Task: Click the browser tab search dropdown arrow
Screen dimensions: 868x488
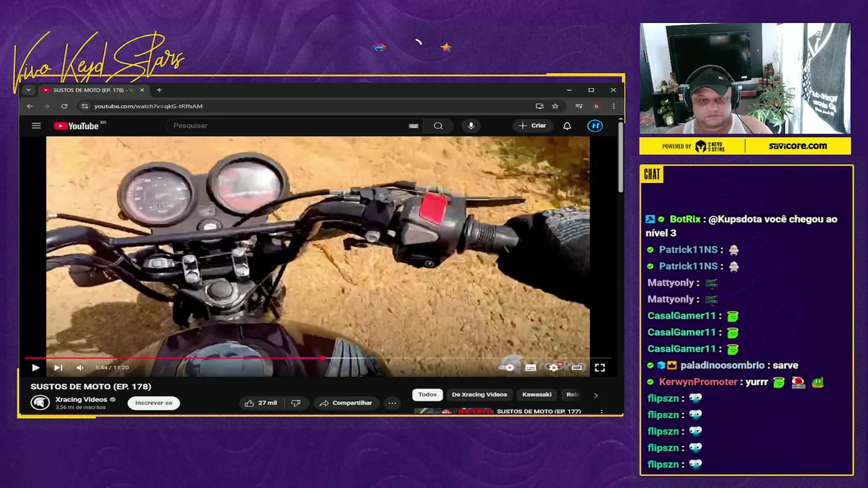Action: (28, 90)
